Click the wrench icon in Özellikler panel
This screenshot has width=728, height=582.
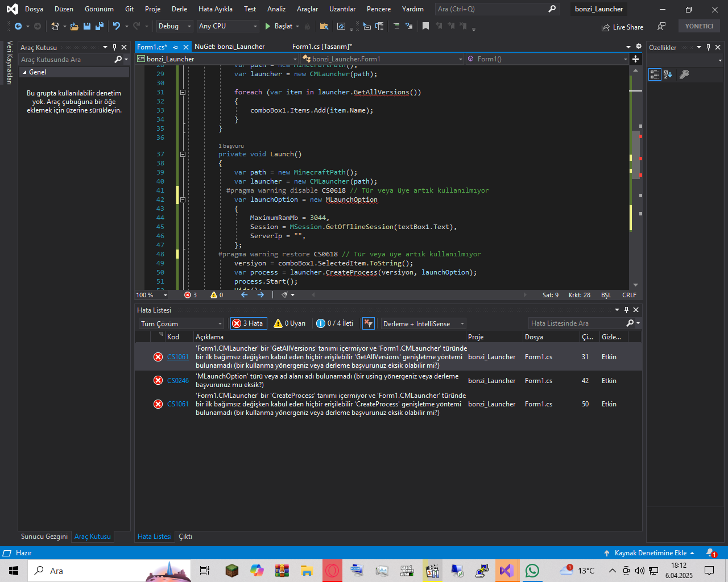(x=684, y=74)
